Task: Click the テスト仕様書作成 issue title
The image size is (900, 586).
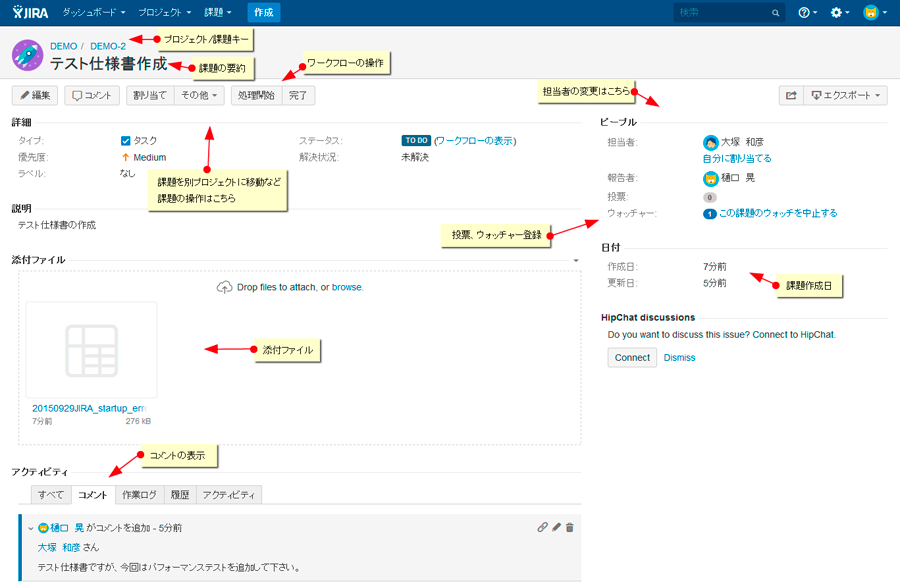Action: 108,64
